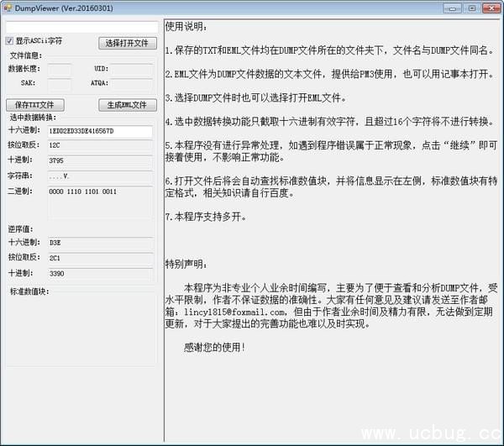Click the reverse-order 十六进制 field showing D3E
This screenshot has width=504, height=446.
(x=99, y=243)
